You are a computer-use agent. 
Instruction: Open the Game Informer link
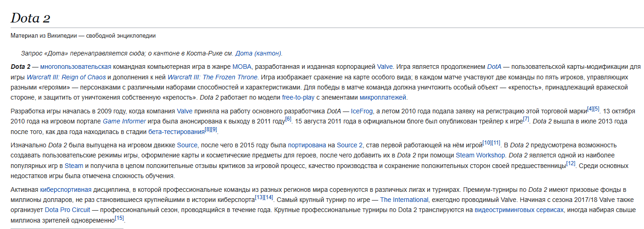124,121
